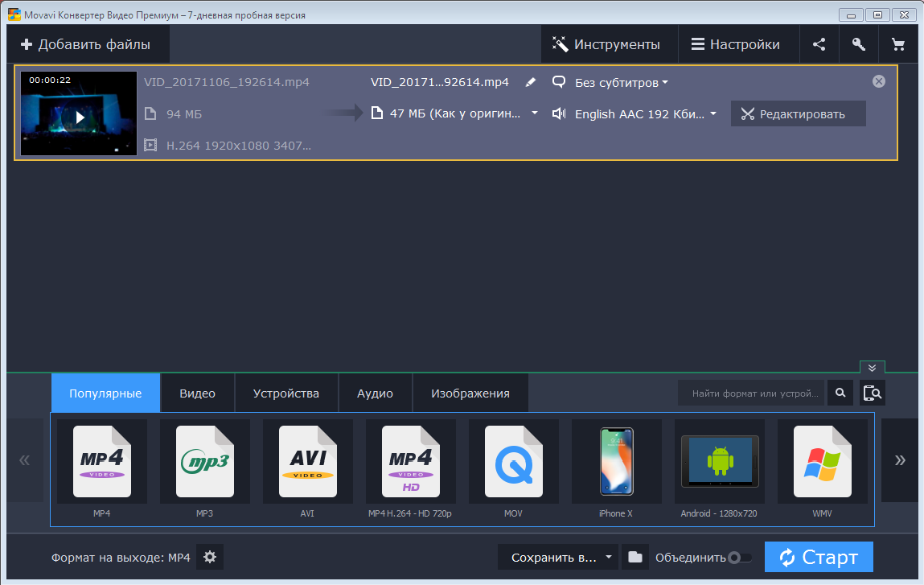Expand the Без субтитров subtitles dropdown

tap(621, 82)
